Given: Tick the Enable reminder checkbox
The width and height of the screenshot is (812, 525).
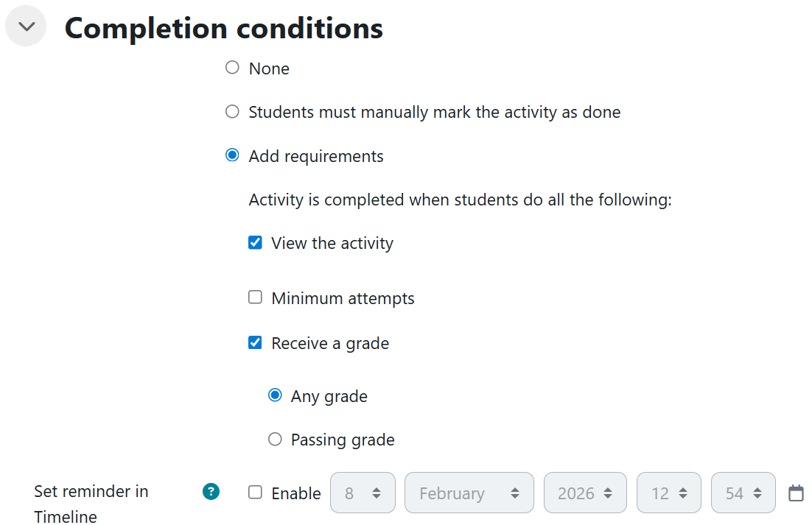Looking at the screenshot, I should point(255,493).
